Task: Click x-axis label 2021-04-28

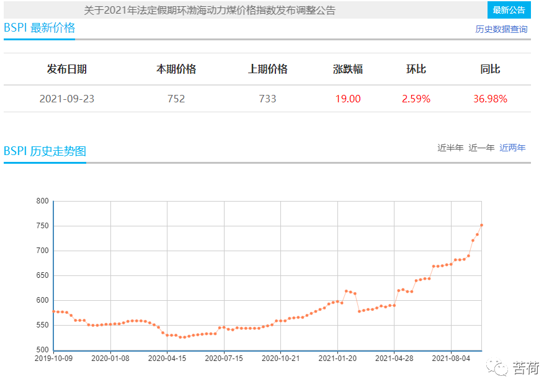Action: pyautogui.click(x=394, y=359)
